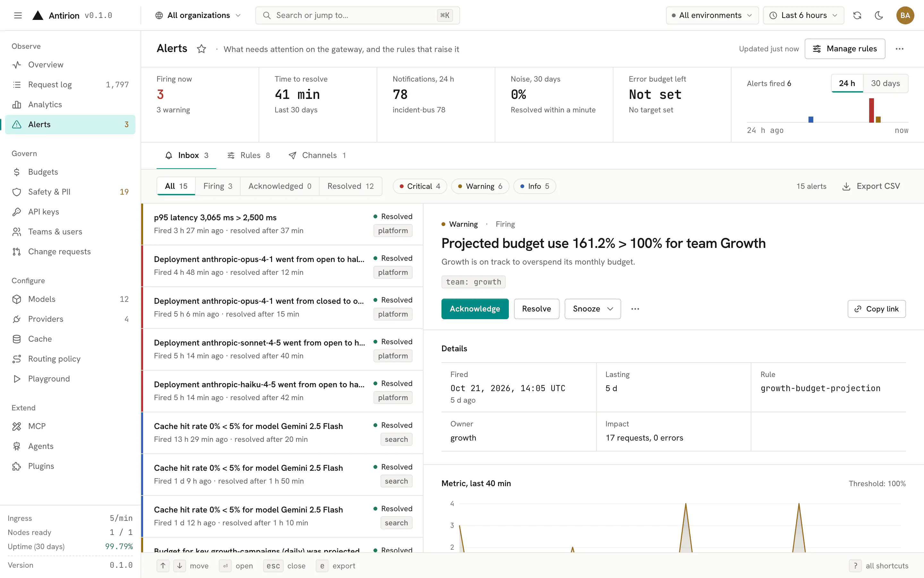Open page options ellipsis beside Manage rules
Viewport: 924px width, 578px height.
coord(900,49)
